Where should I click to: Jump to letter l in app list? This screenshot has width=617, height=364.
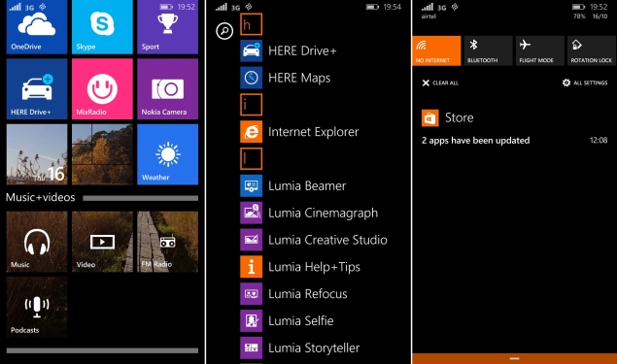tap(251, 158)
